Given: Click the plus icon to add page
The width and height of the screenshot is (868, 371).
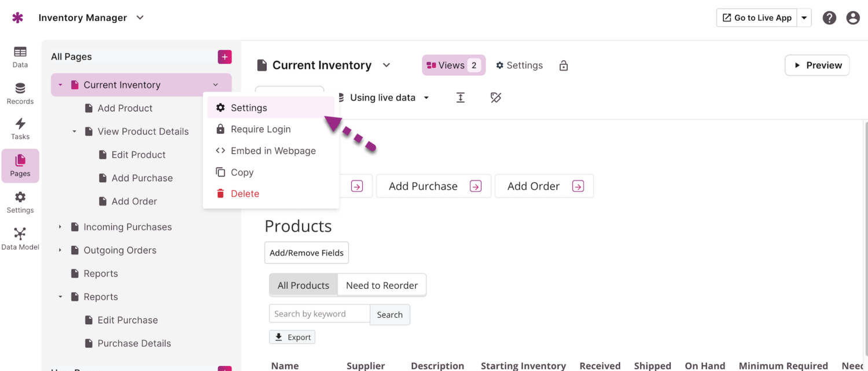Looking at the screenshot, I should pos(225,57).
